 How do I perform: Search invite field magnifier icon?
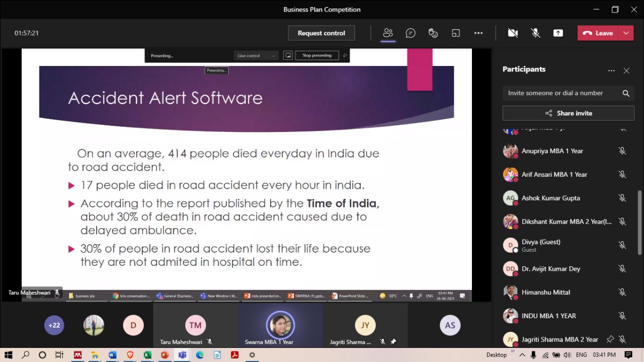pos(626,93)
